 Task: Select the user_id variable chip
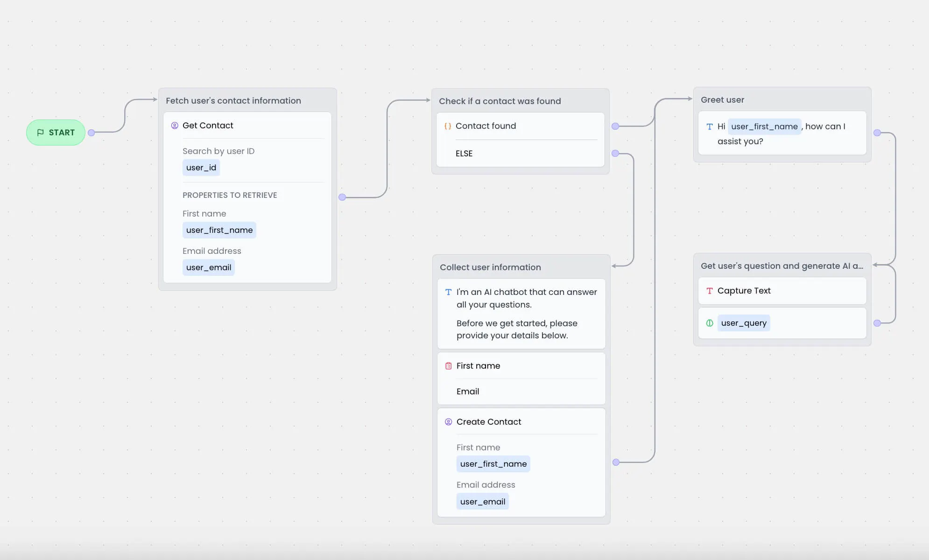click(201, 168)
